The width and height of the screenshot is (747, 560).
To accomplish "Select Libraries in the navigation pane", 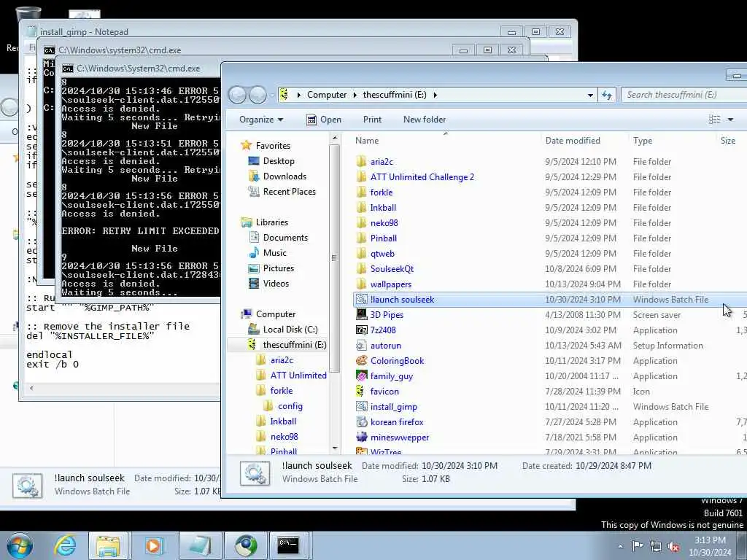I will click(x=271, y=222).
